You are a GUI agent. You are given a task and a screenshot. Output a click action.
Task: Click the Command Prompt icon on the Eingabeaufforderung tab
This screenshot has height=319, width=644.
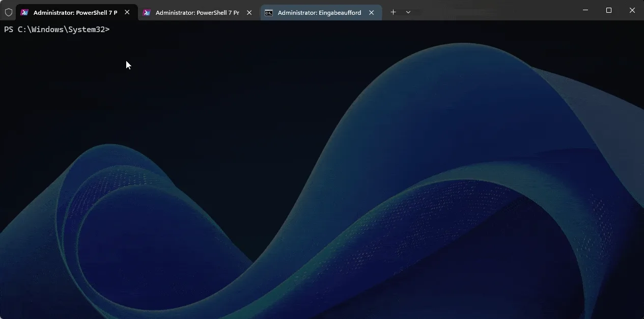269,12
